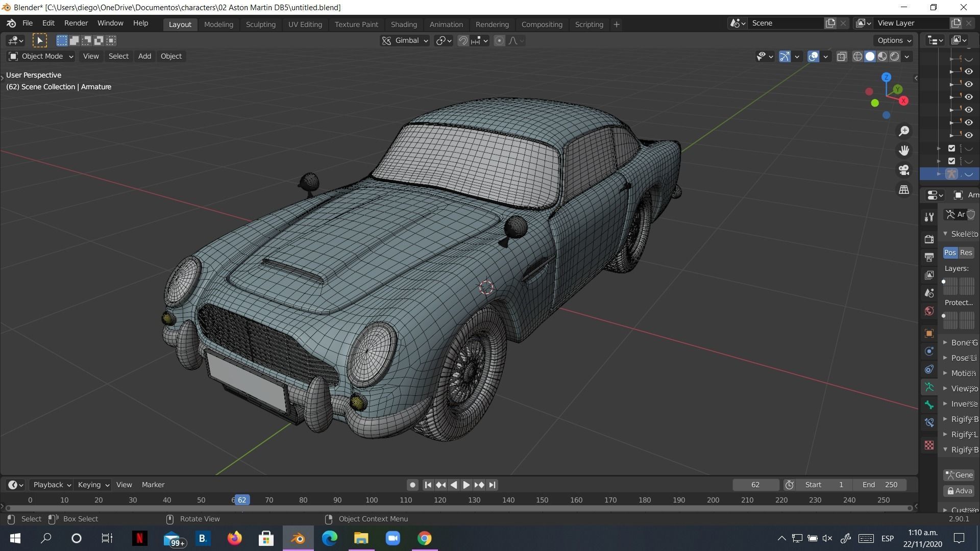Viewport: 980px width, 551px height.
Task: Open the Bone Constraints properties tab
Action: coord(929,423)
